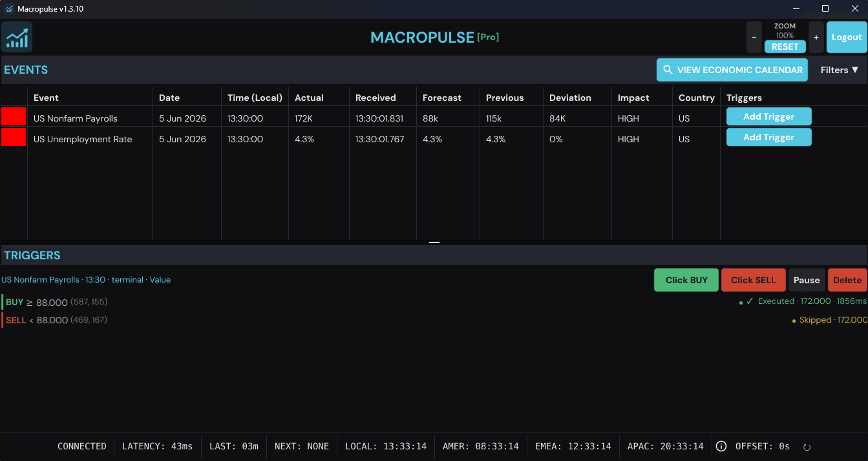The height and width of the screenshot is (461, 868).
Task: Increase zoom with the plus button
Action: 816,37
